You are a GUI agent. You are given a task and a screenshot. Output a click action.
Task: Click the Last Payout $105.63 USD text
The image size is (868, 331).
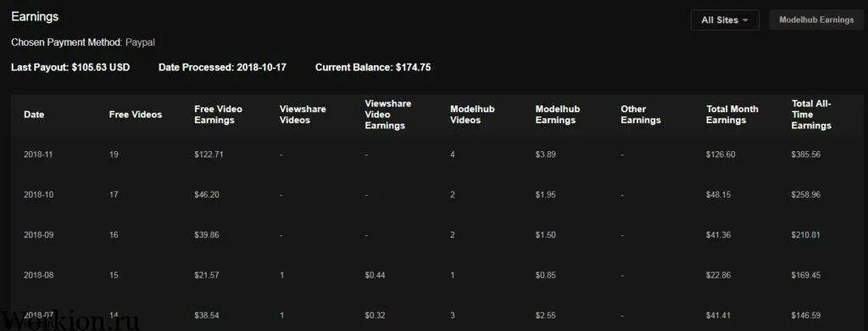[x=70, y=68]
